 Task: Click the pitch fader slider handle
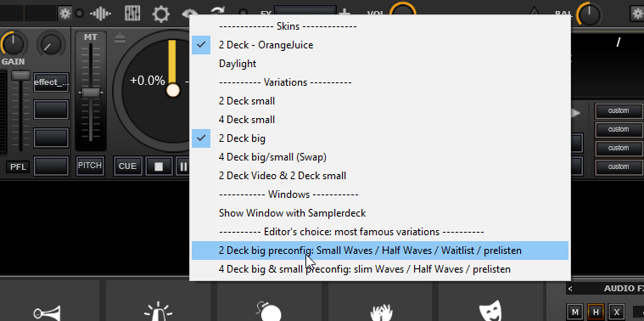pos(90,93)
